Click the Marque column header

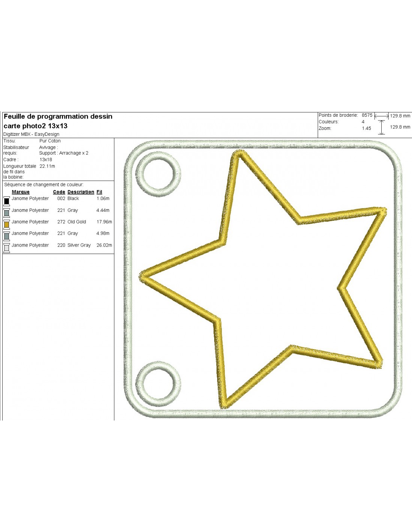(x=21, y=192)
